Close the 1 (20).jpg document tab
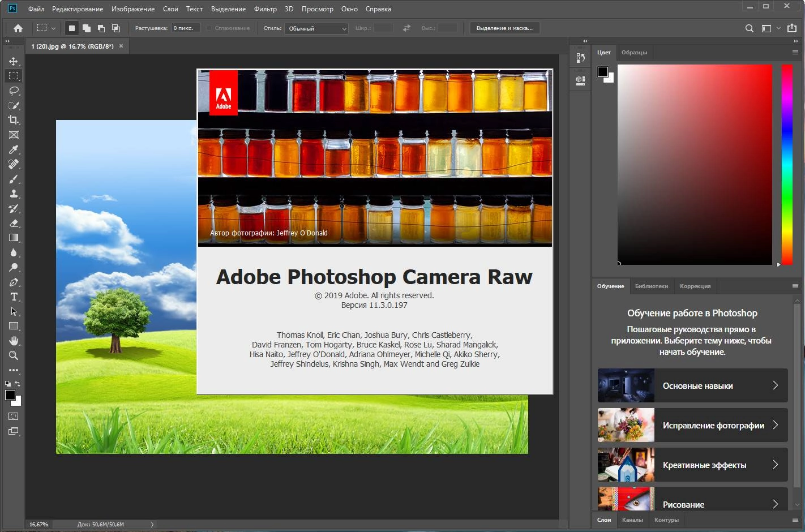This screenshot has width=805, height=532. click(121, 46)
